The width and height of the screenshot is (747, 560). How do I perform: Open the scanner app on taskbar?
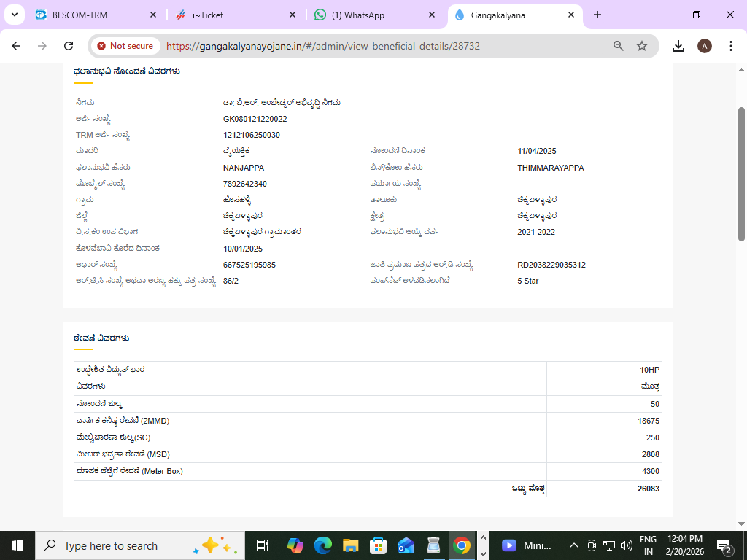(433, 545)
